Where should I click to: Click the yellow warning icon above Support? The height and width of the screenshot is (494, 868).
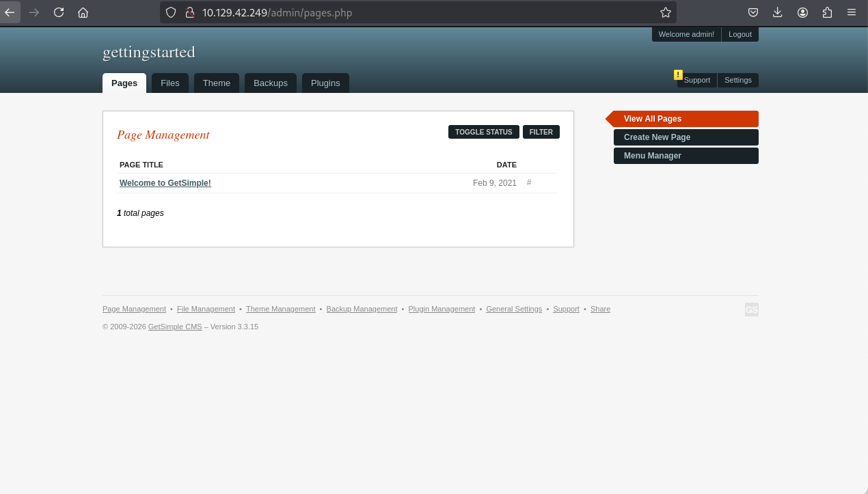678,74
